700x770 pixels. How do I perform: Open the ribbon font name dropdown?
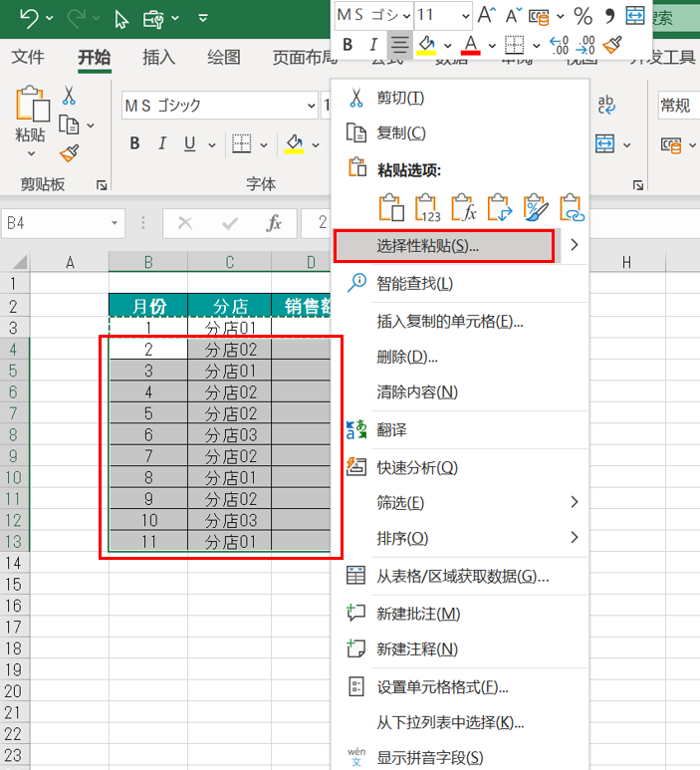click(x=312, y=106)
